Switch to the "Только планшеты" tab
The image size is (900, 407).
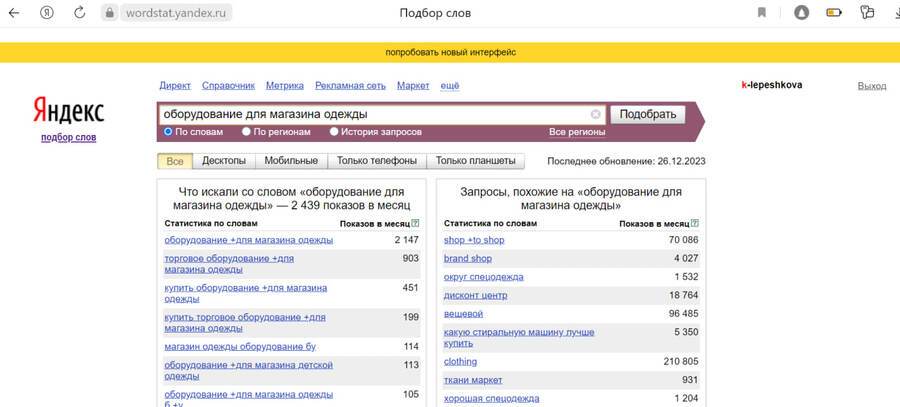coord(475,161)
